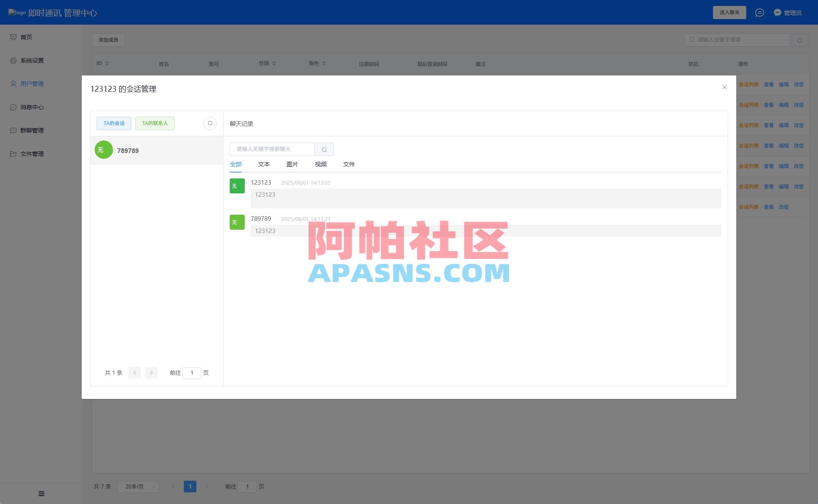Viewport: 818px width, 504px height.
Task: Switch to the TA的联系人 tab
Action: (x=155, y=123)
